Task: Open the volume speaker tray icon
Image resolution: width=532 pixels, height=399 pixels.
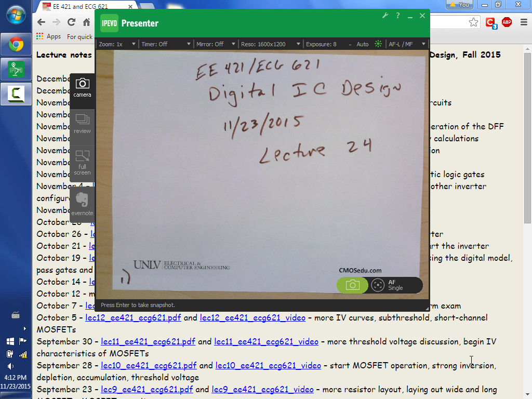Action: tap(10, 366)
